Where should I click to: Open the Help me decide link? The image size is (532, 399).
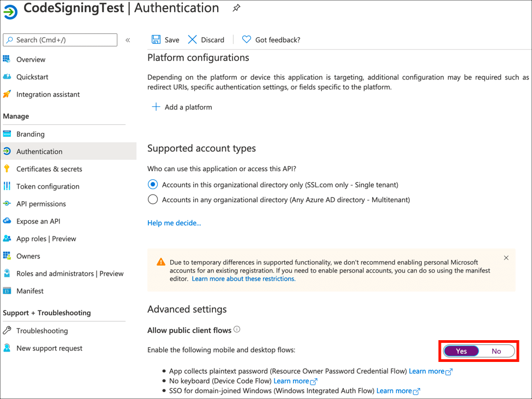click(x=174, y=223)
